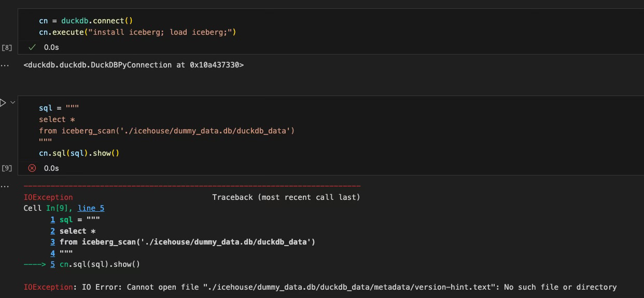Click 'Traceback (most recent call last)' text

click(286, 197)
